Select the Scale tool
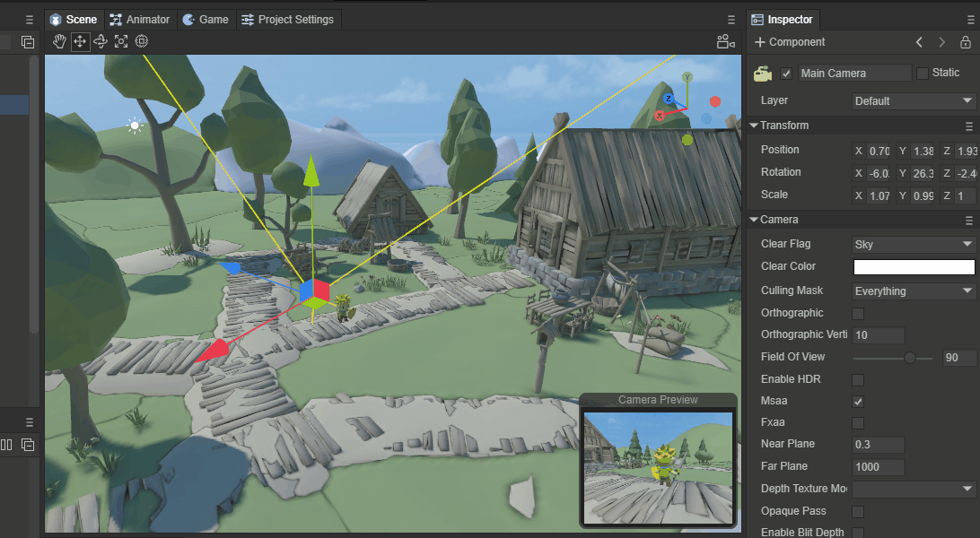Image resolution: width=980 pixels, height=538 pixels. tap(121, 41)
